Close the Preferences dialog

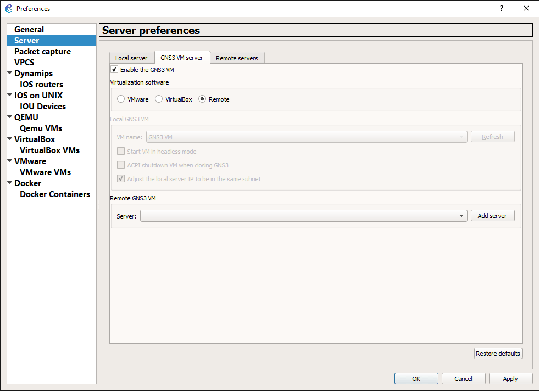tap(526, 8)
